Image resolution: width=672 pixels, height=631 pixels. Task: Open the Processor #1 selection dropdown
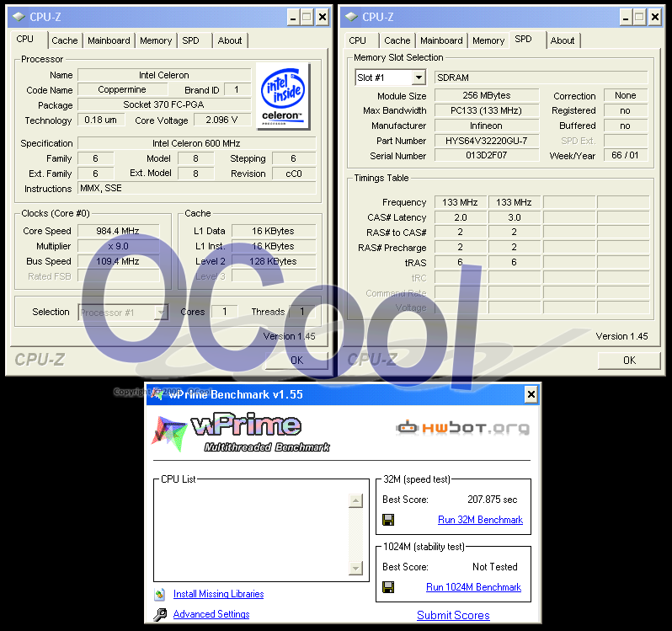click(x=161, y=312)
